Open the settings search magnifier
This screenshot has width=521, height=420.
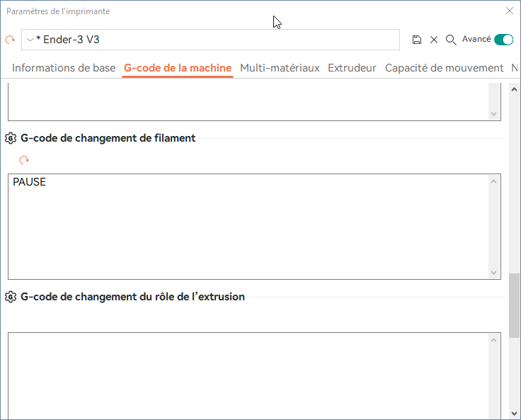coord(450,40)
